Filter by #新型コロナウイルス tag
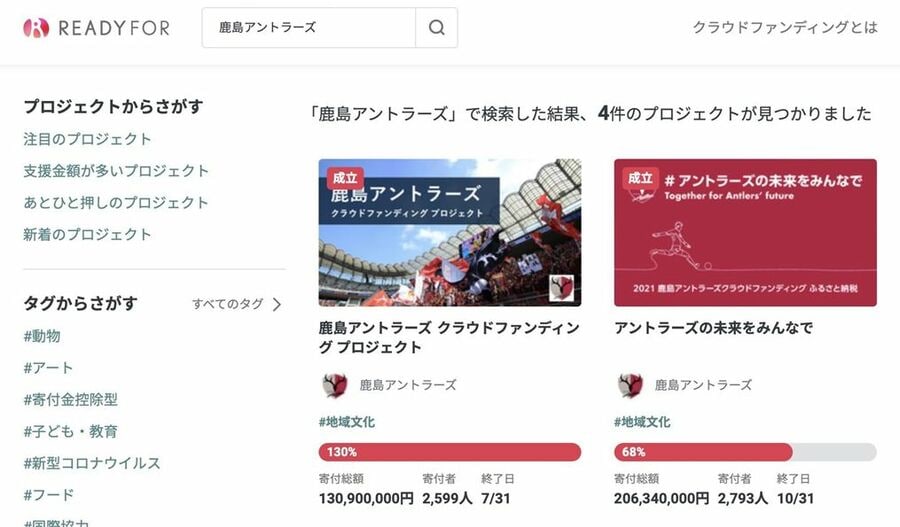The height and width of the screenshot is (527, 900). [x=92, y=463]
